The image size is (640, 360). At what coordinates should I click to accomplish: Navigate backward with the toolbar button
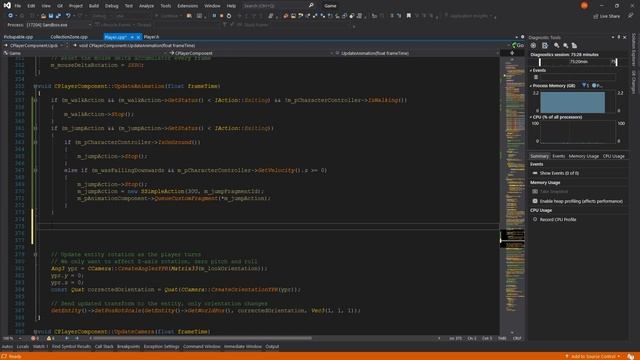10,16
